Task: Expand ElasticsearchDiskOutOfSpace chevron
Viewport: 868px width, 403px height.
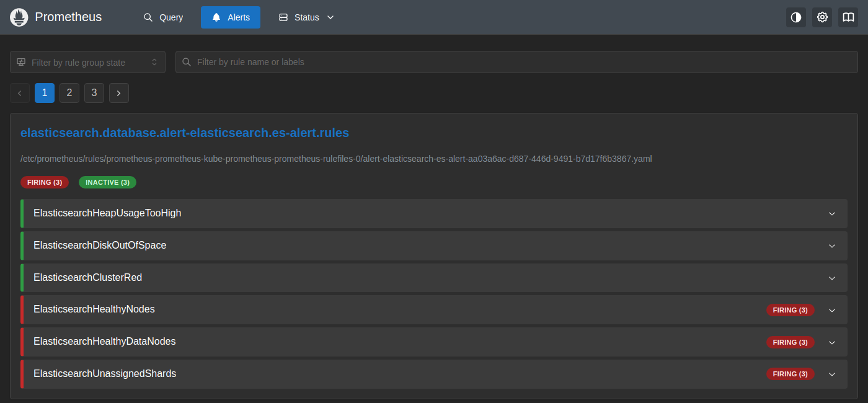Action: tap(832, 246)
